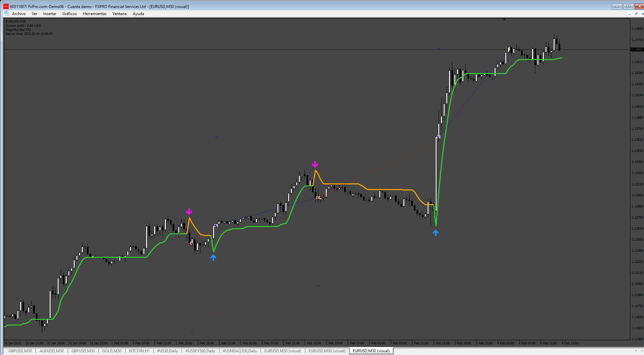Open the Archivo menu

pyautogui.click(x=19, y=14)
